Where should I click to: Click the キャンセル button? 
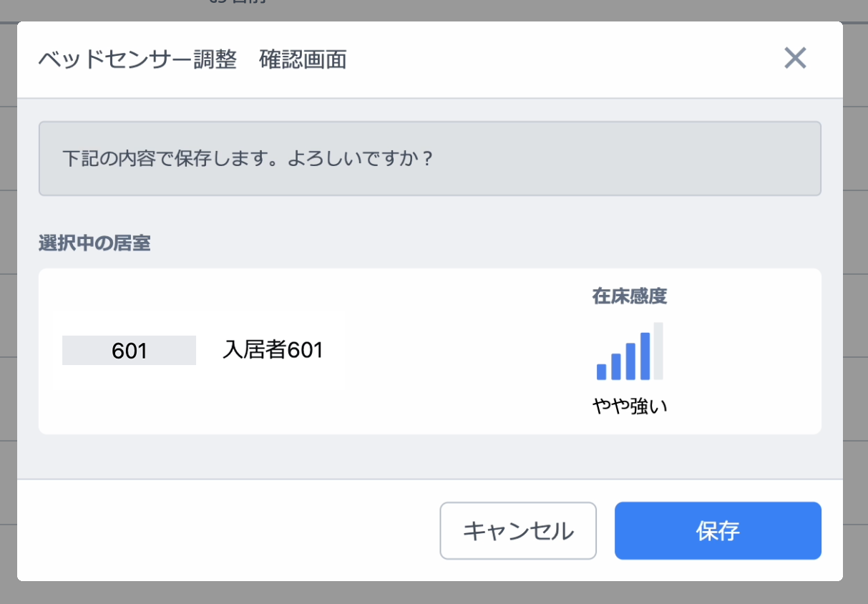click(518, 531)
